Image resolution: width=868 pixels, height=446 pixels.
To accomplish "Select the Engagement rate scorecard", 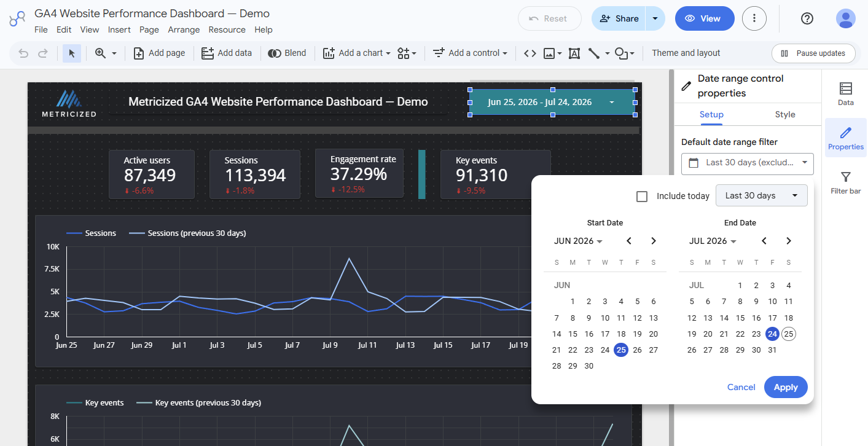I will [x=359, y=173].
